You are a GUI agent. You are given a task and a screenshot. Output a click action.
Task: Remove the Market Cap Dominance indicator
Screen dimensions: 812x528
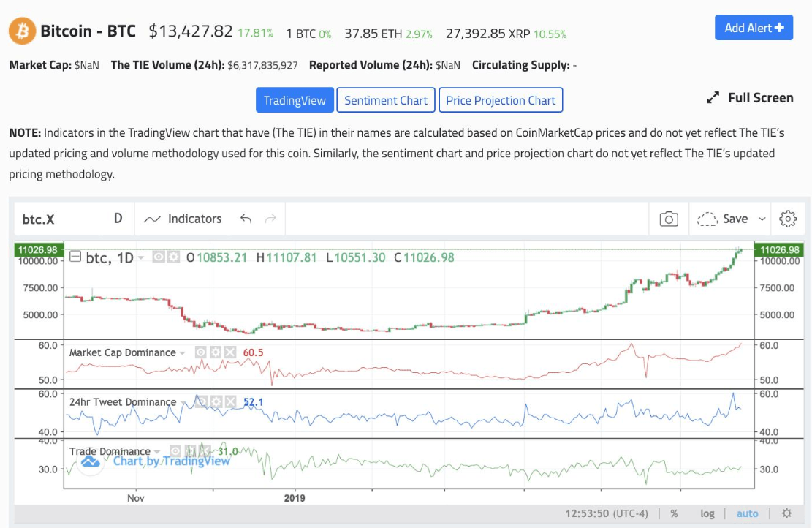pyautogui.click(x=230, y=353)
